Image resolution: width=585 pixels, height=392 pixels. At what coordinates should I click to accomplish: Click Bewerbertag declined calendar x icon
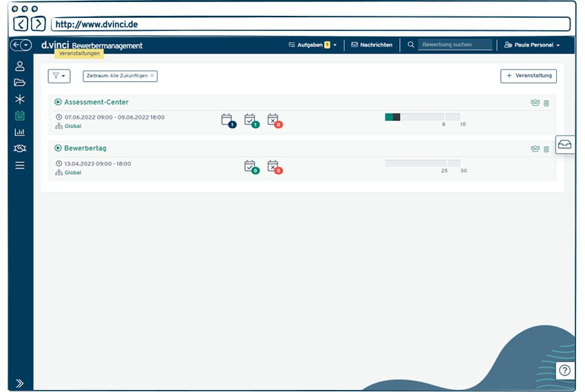click(x=275, y=166)
